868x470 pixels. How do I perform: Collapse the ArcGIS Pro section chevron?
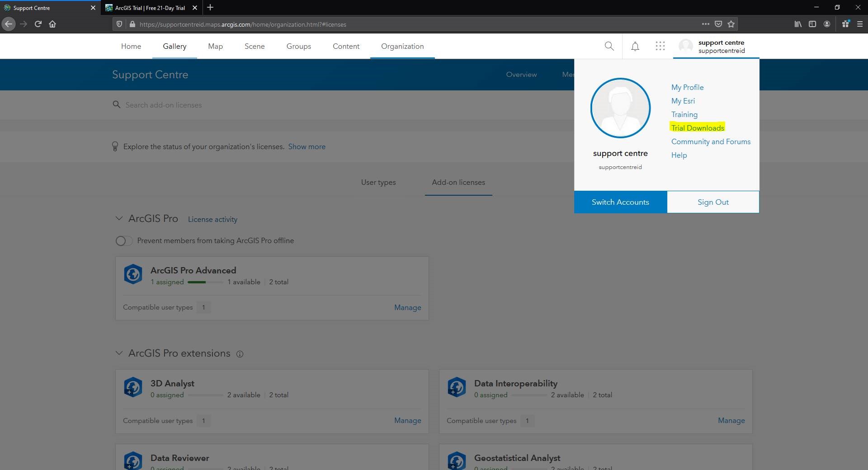coord(119,218)
